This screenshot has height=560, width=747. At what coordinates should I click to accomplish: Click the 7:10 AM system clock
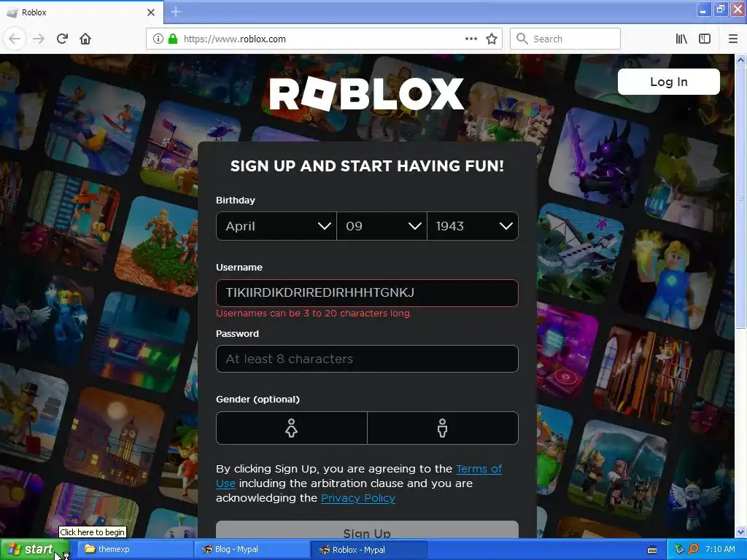pos(720,549)
